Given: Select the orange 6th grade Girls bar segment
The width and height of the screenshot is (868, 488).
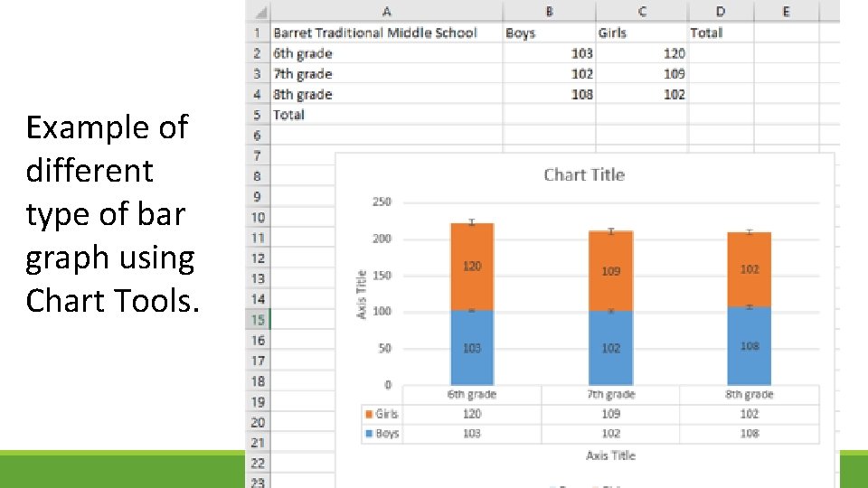Looking at the screenshot, I should pyautogui.click(x=472, y=267).
